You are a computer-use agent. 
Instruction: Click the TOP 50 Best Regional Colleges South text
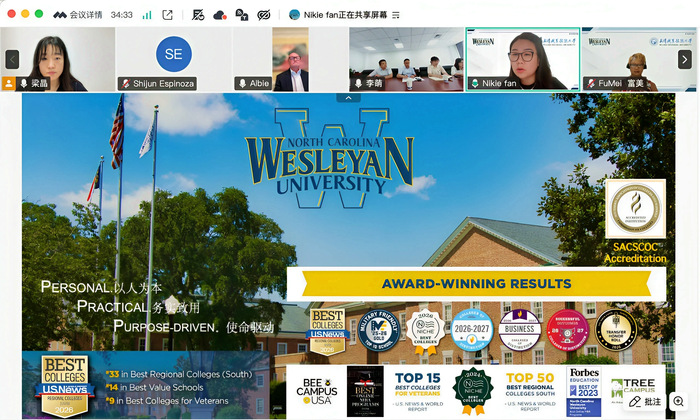pyautogui.click(x=530, y=391)
